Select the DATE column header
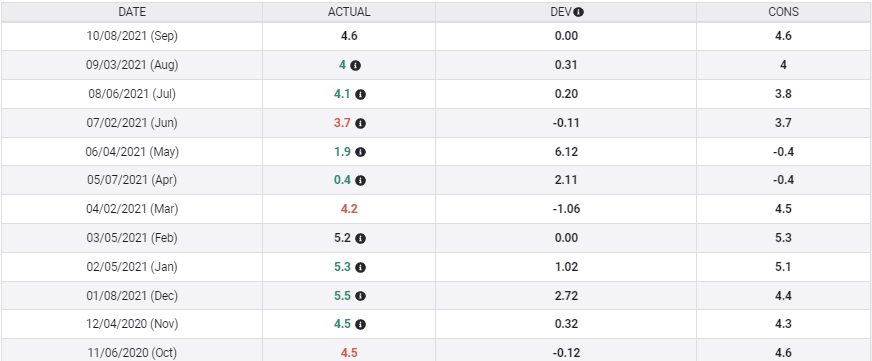The image size is (872, 361). [132, 12]
